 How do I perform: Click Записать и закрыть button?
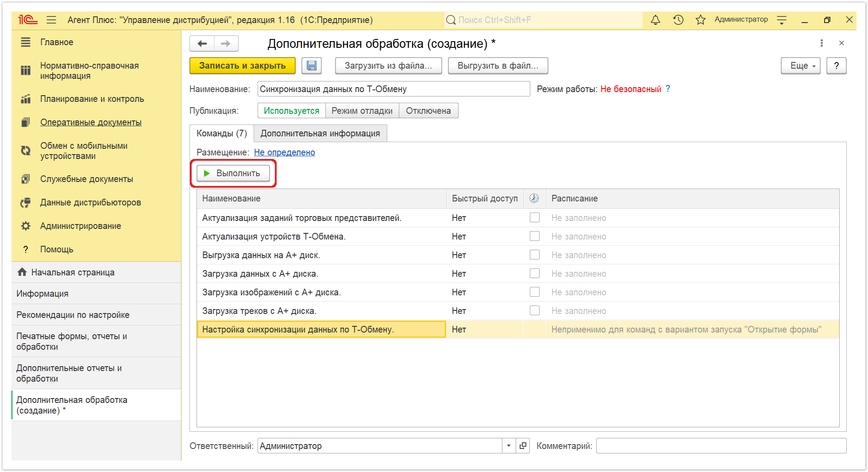[243, 66]
